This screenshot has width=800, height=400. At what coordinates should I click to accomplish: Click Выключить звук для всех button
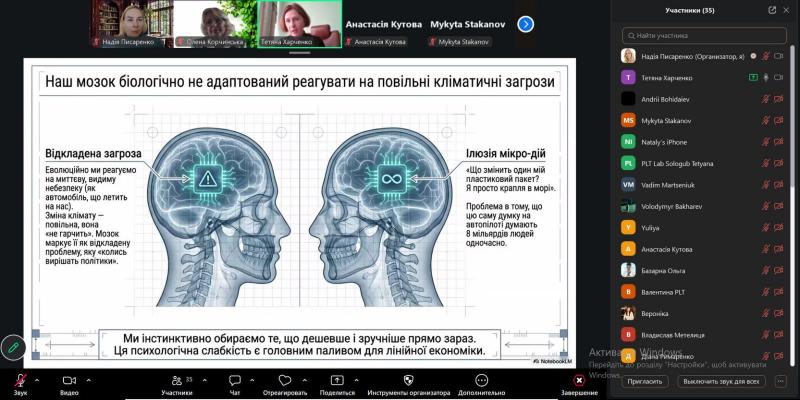click(x=720, y=381)
